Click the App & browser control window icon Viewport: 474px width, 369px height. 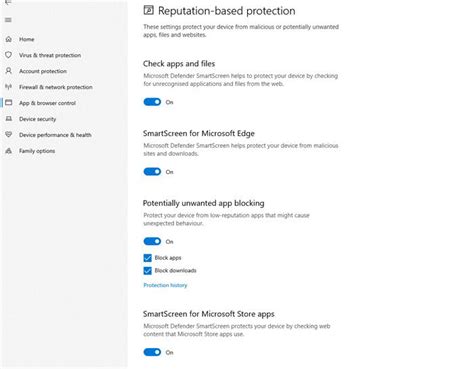click(9, 103)
